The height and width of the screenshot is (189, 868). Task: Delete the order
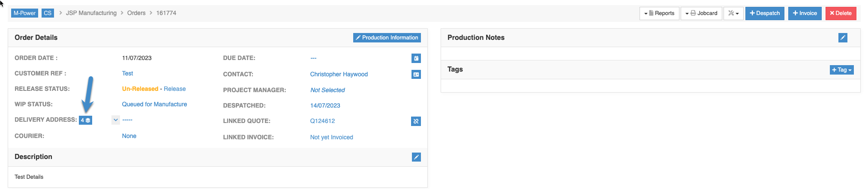tap(841, 13)
